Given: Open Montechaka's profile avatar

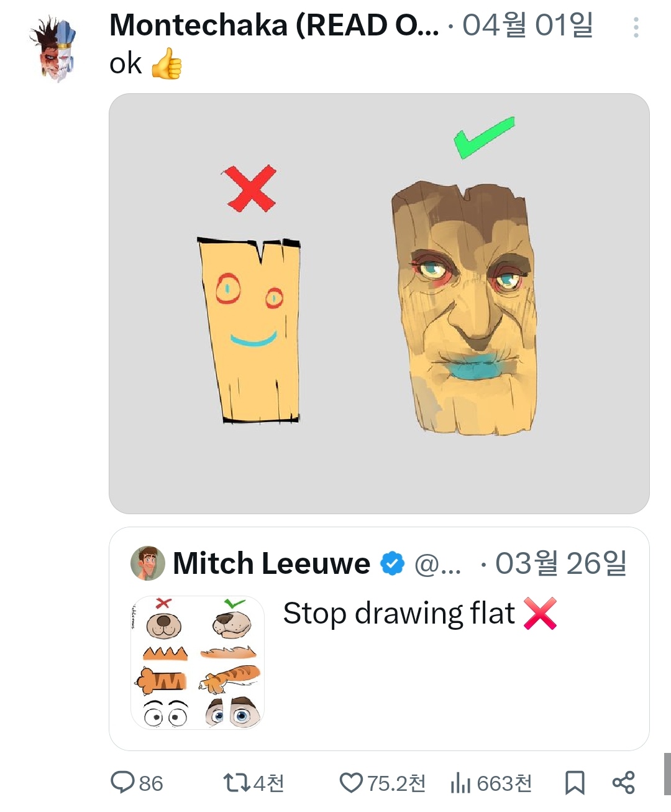Looking at the screenshot, I should pyautogui.click(x=53, y=50).
